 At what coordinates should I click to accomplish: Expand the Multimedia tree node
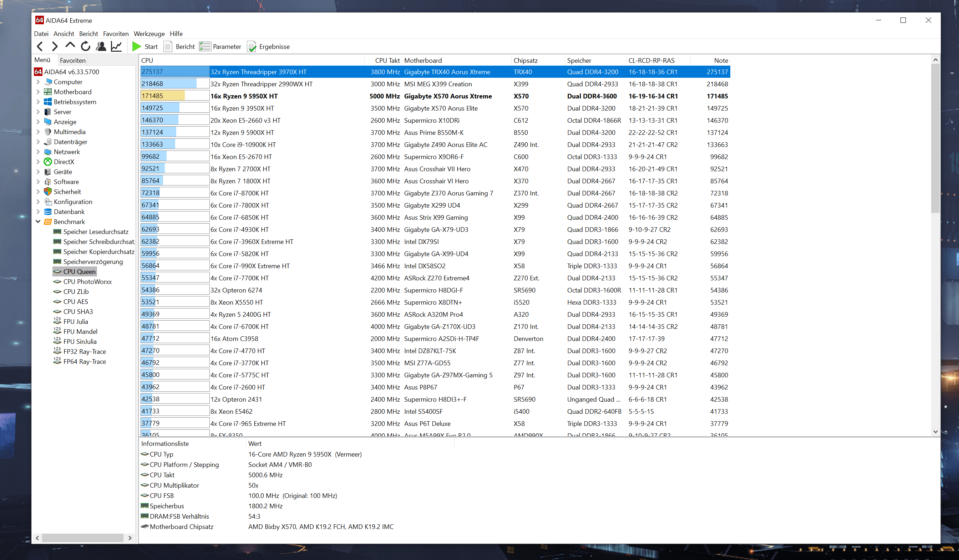click(x=38, y=132)
